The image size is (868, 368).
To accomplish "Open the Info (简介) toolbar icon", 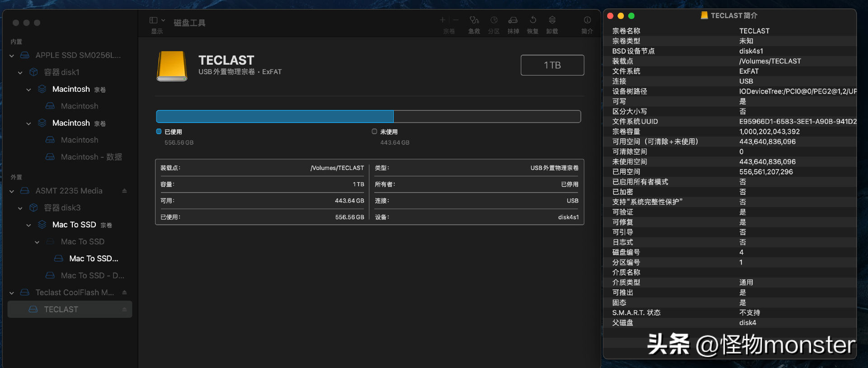I will pos(587,20).
